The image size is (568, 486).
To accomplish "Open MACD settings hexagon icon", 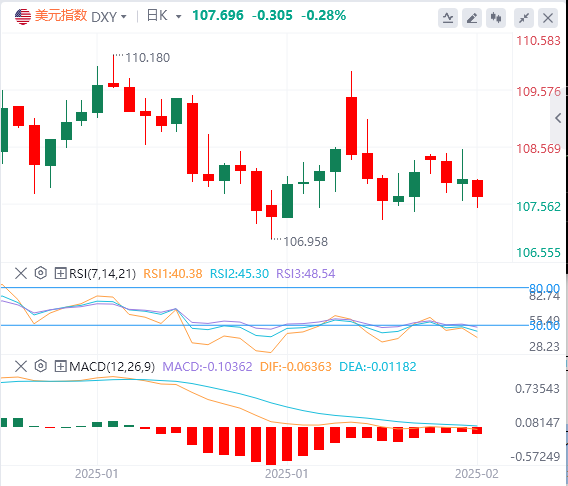I will click(41, 366).
